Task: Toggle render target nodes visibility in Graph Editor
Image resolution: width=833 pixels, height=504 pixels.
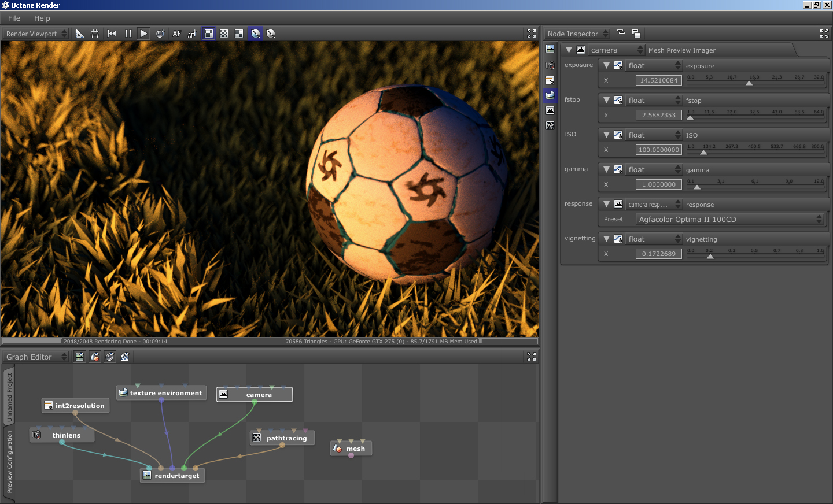Action: [80, 357]
